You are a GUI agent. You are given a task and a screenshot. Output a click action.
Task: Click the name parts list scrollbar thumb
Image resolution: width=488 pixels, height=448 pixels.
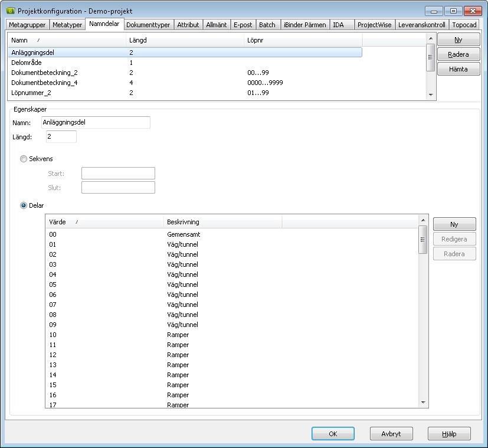tap(431, 57)
